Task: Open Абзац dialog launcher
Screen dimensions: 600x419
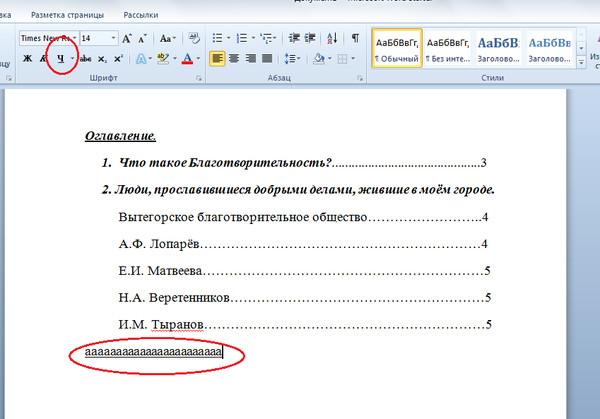Action: pyautogui.click(x=360, y=78)
